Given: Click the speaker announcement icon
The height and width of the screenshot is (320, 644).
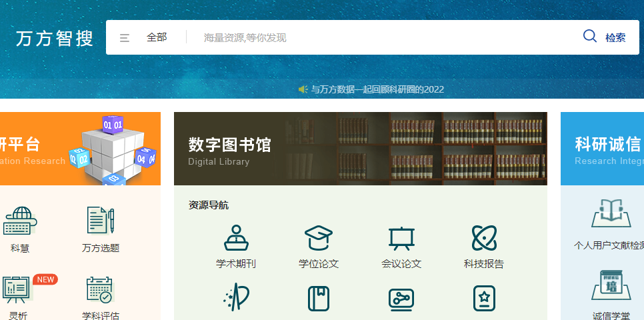Looking at the screenshot, I should coord(303,89).
